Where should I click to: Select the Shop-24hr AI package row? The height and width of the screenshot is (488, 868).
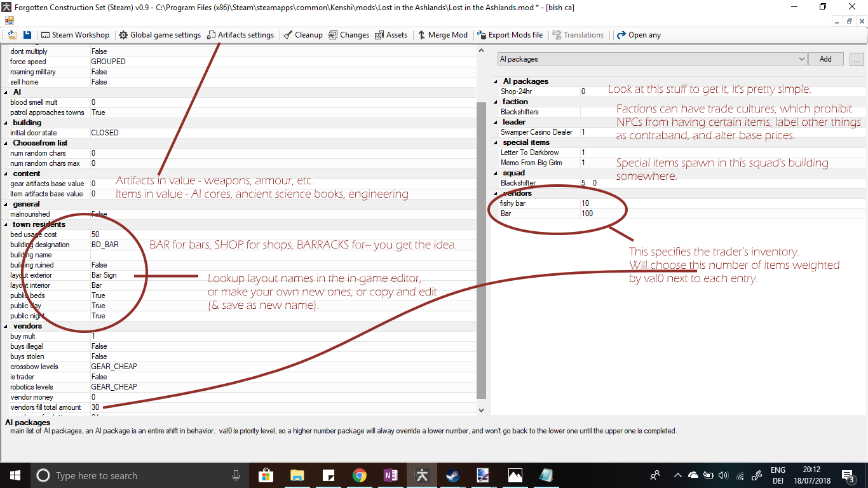680,91
